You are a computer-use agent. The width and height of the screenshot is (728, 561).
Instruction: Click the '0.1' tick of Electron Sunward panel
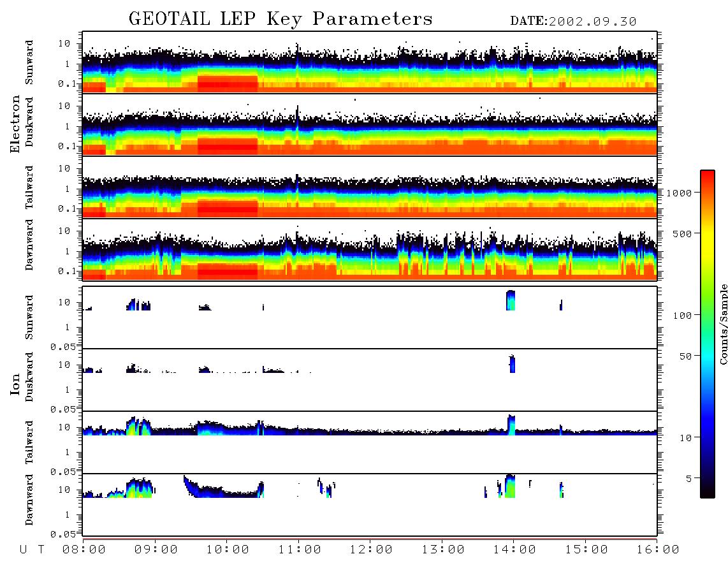[69, 84]
